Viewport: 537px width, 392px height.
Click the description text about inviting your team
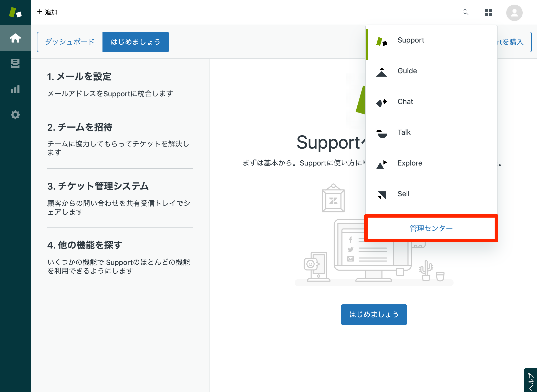point(118,148)
